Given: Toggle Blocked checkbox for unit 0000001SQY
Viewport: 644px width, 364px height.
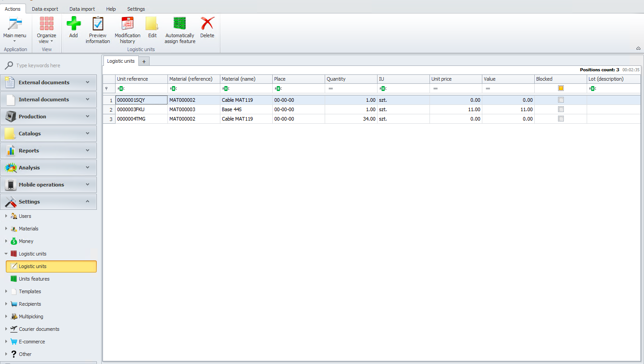Looking at the screenshot, I should point(561,100).
